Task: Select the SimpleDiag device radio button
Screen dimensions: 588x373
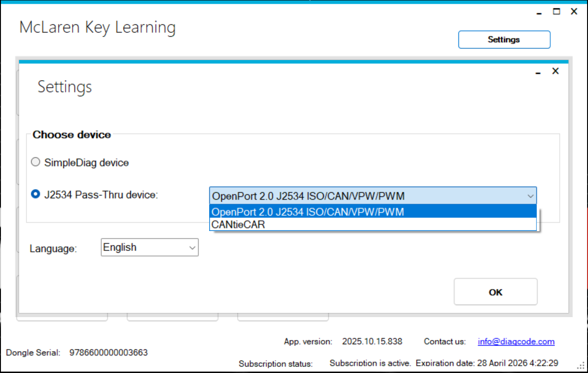Action: click(x=35, y=163)
